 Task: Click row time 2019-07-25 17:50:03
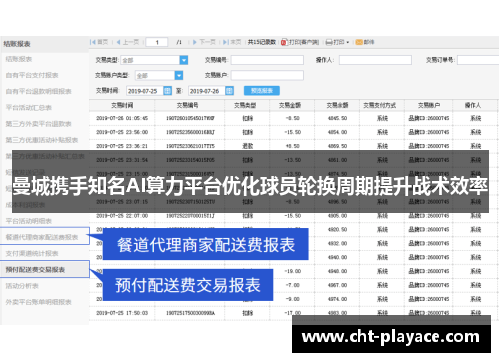coord(122,313)
